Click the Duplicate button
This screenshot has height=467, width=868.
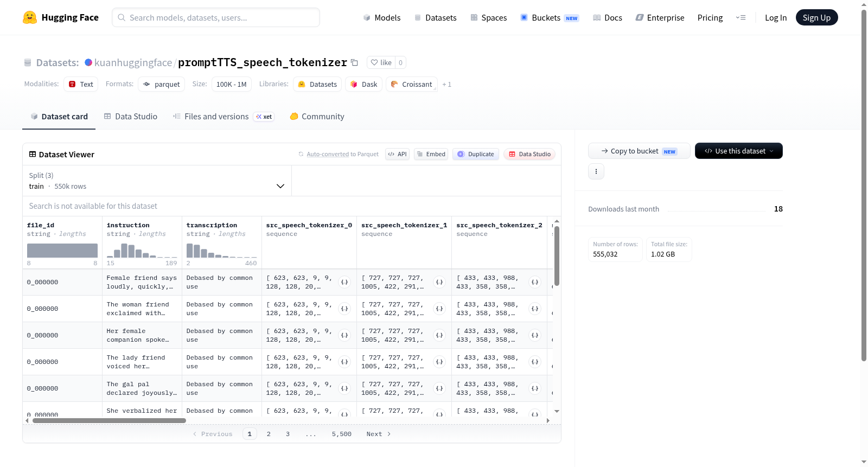[476, 154]
